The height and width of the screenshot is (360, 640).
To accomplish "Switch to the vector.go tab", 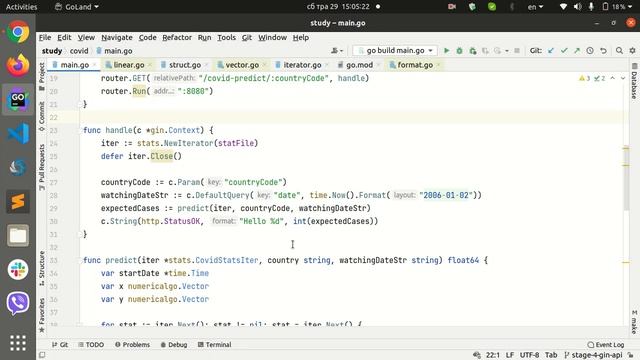I will tap(242, 65).
